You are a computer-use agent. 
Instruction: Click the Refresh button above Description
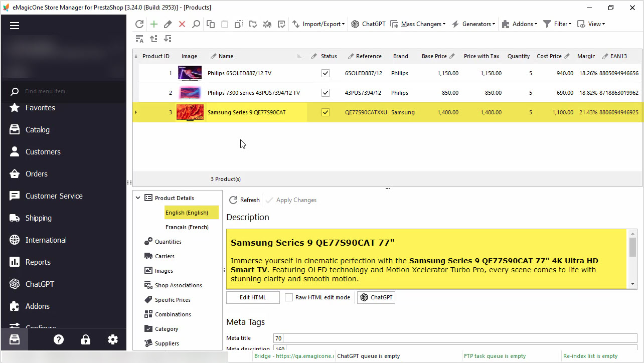point(245,200)
